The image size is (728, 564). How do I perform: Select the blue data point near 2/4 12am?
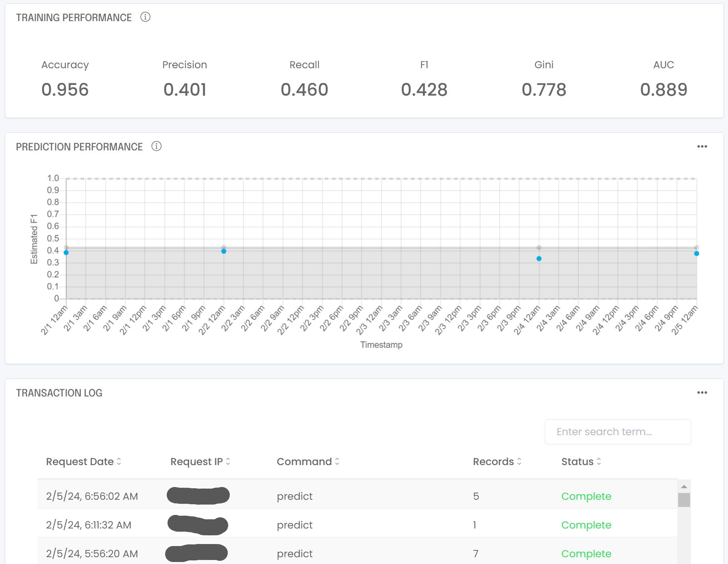539,259
